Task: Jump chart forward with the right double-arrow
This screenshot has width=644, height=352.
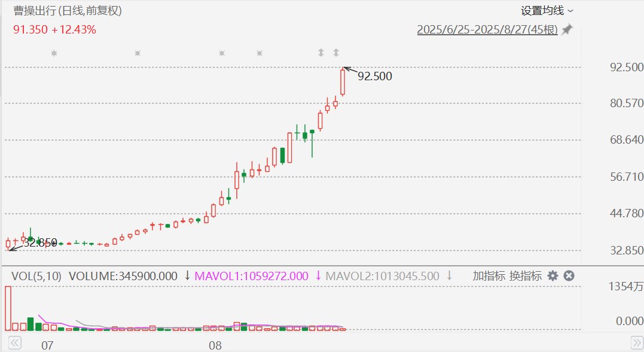Action: [x=637, y=342]
